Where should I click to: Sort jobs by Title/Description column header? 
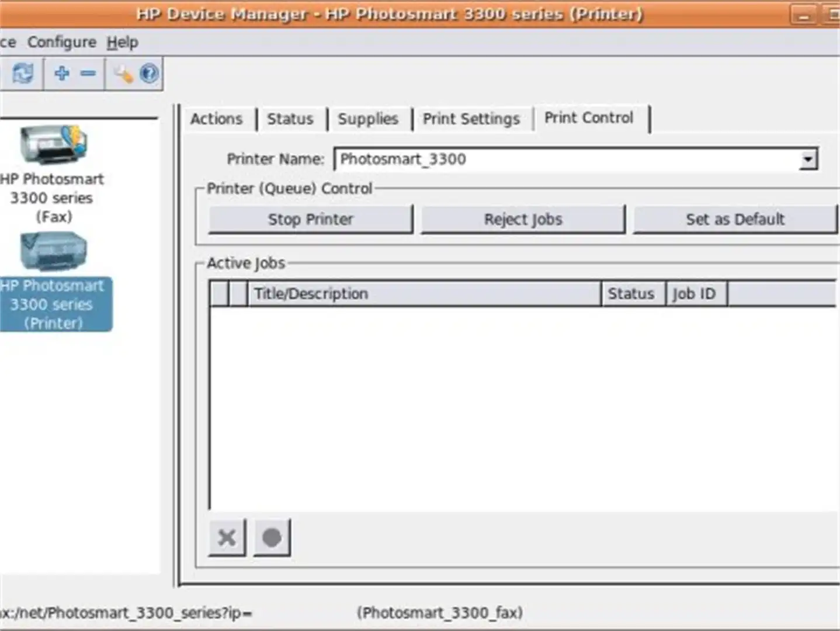(425, 293)
